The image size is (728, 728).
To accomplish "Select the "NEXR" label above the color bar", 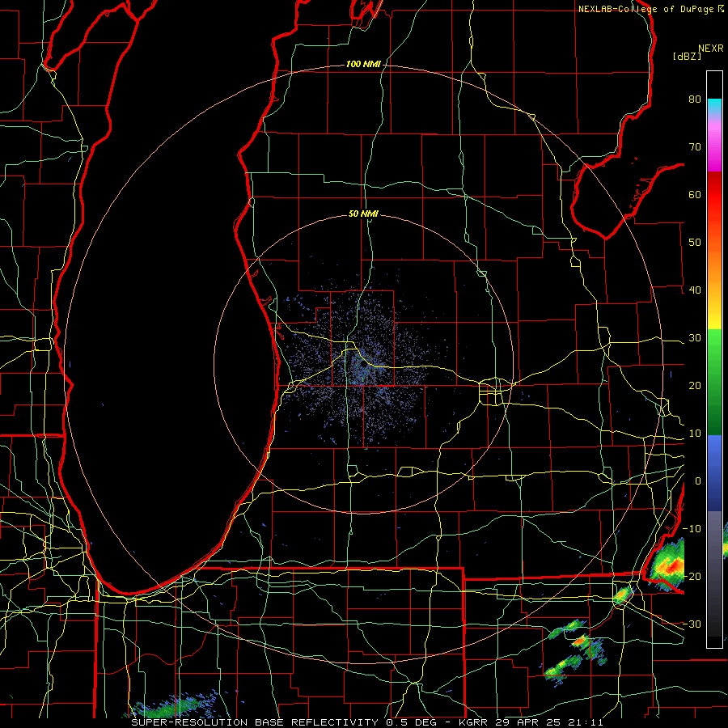I will point(711,49).
